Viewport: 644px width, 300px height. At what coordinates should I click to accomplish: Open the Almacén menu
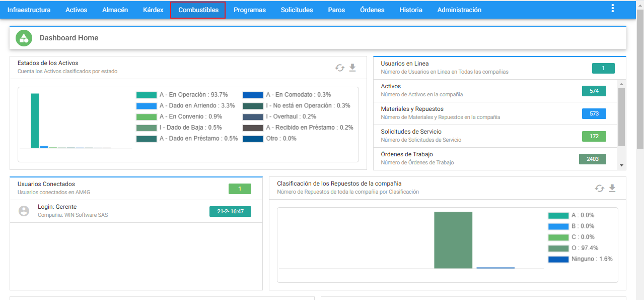(115, 10)
